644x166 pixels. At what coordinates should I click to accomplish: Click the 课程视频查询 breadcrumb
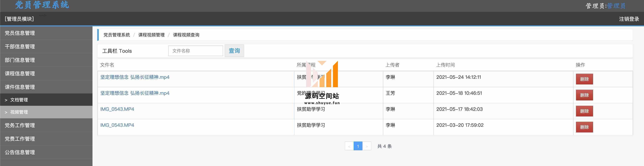(186, 35)
